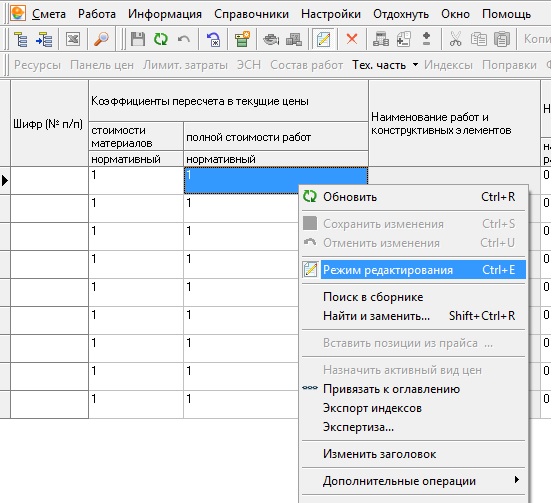Screen dimensions: 552x503
Task: Click the calculator toolbar icon
Action: click(x=381, y=39)
